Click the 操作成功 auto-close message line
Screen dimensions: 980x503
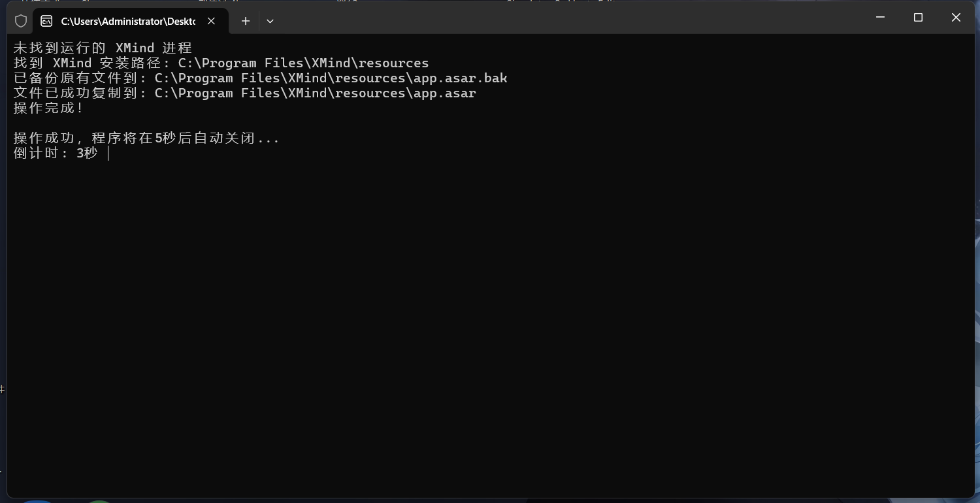(146, 138)
